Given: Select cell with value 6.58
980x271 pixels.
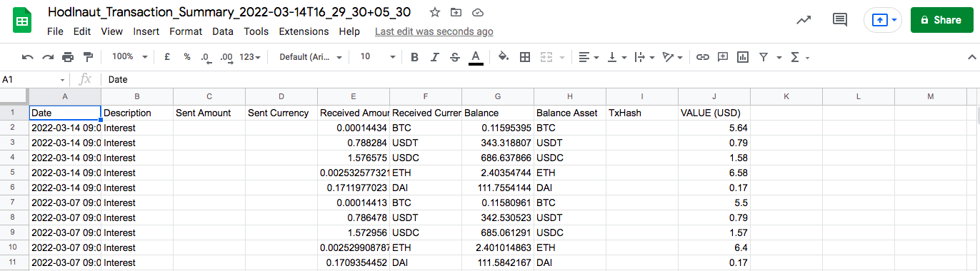Looking at the screenshot, I should 714,173.
